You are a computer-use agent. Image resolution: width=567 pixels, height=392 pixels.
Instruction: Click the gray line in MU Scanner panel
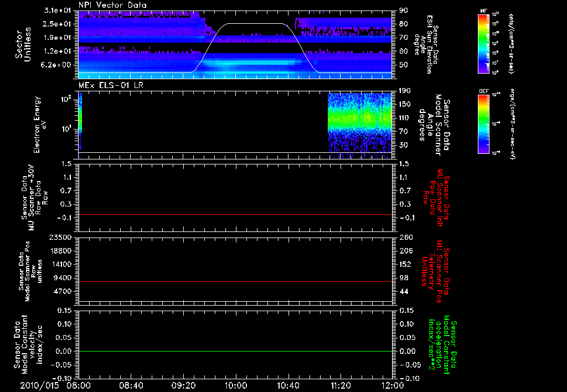point(235,214)
